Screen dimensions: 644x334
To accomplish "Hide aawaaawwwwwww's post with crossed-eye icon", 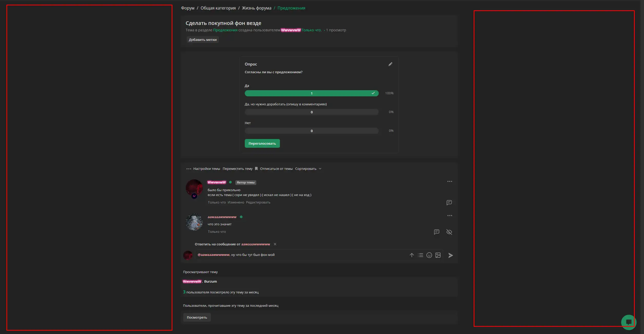I will tap(449, 232).
